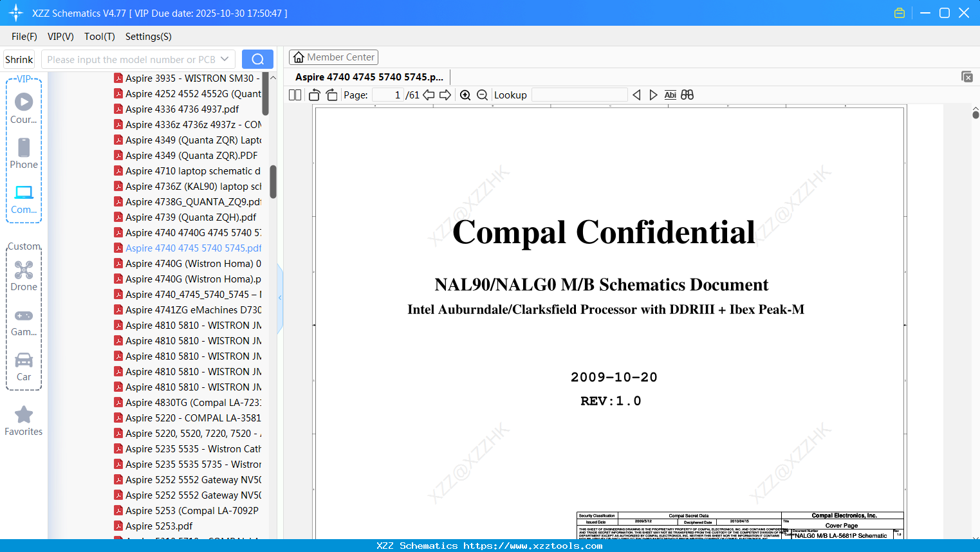The height and width of the screenshot is (552, 980).
Task: Open Aspire 4740_4745_5740_5745 file
Action: coord(187,295)
